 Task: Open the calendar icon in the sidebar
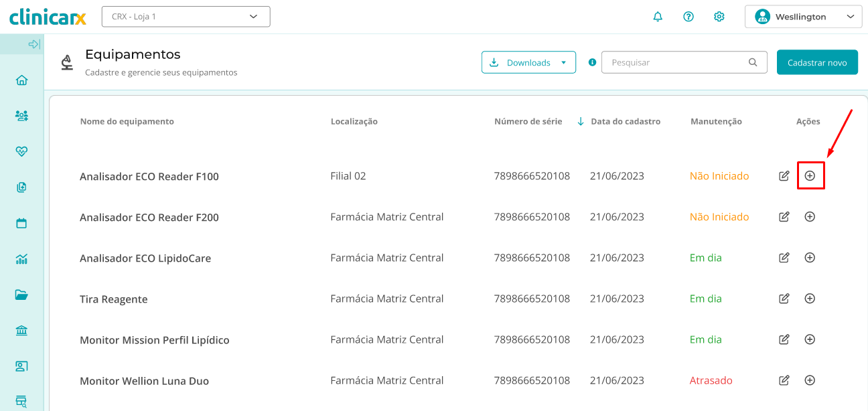tap(21, 223)
